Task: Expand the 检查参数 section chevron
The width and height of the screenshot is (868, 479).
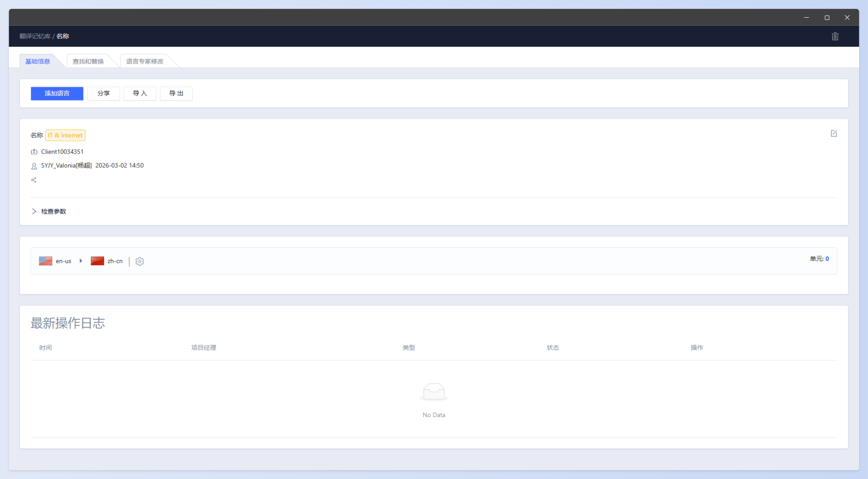Action: (x=34, y=211)
